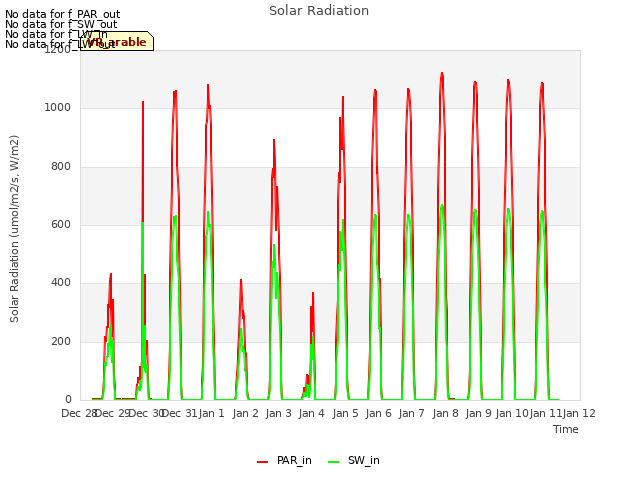This screenshot has width=640, height=480.
Task: Click the 'No data for f_SW_out' message
Action: (61, 24)
